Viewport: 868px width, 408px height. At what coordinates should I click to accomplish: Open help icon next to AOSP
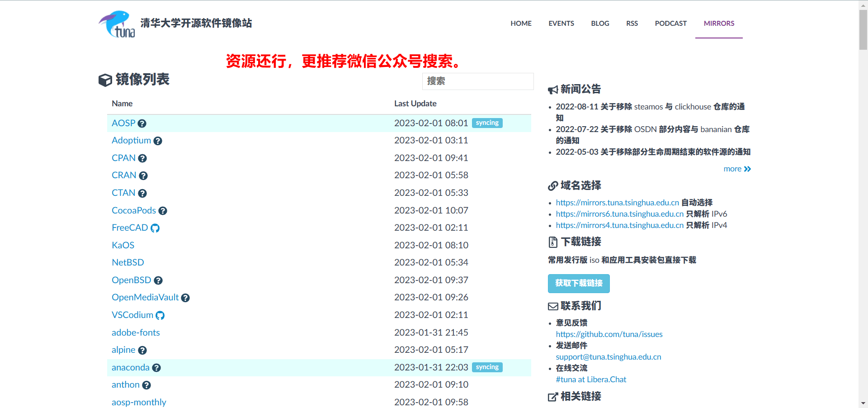(142, 123)
